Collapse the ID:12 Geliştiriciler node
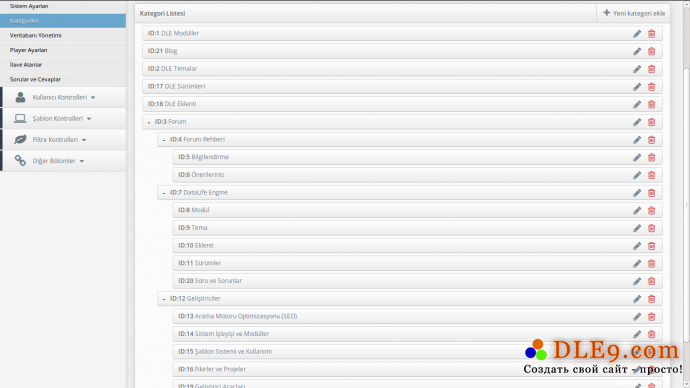 (164, 299)
